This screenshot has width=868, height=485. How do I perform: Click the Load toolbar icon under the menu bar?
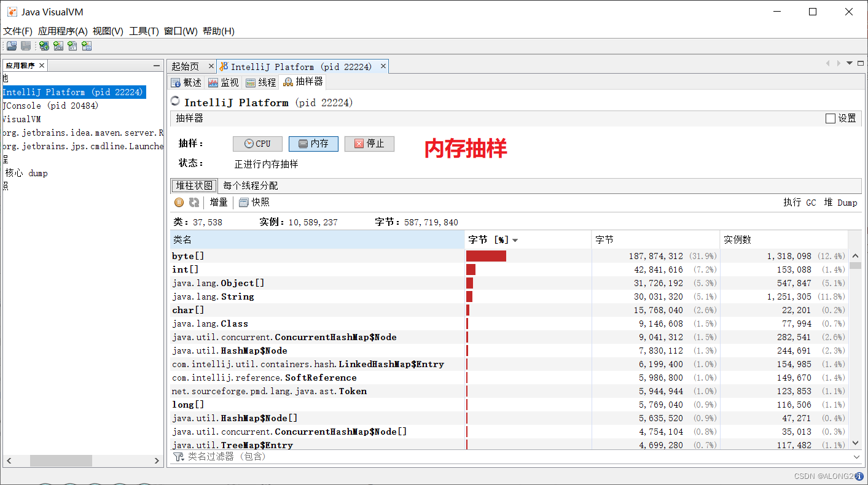click(12, 46)
